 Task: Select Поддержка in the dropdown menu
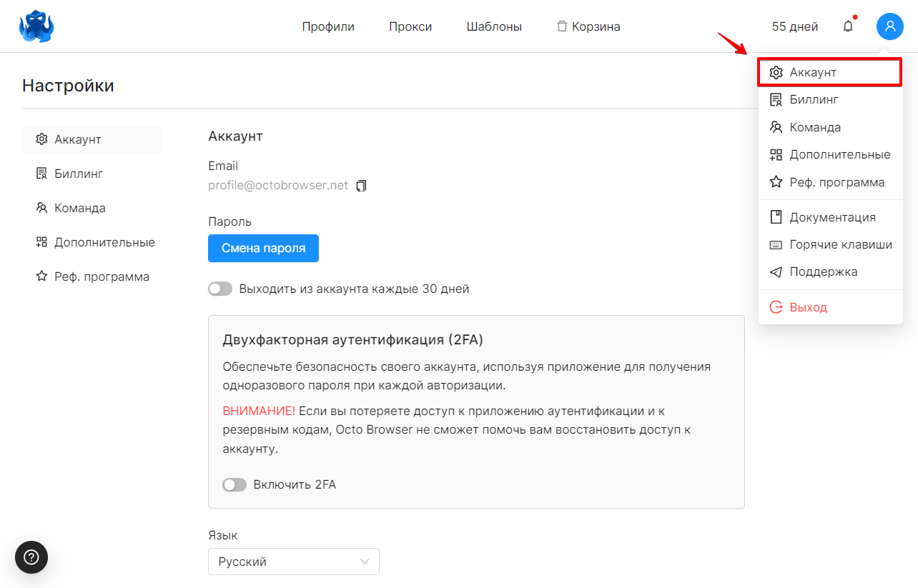(830, 271)
